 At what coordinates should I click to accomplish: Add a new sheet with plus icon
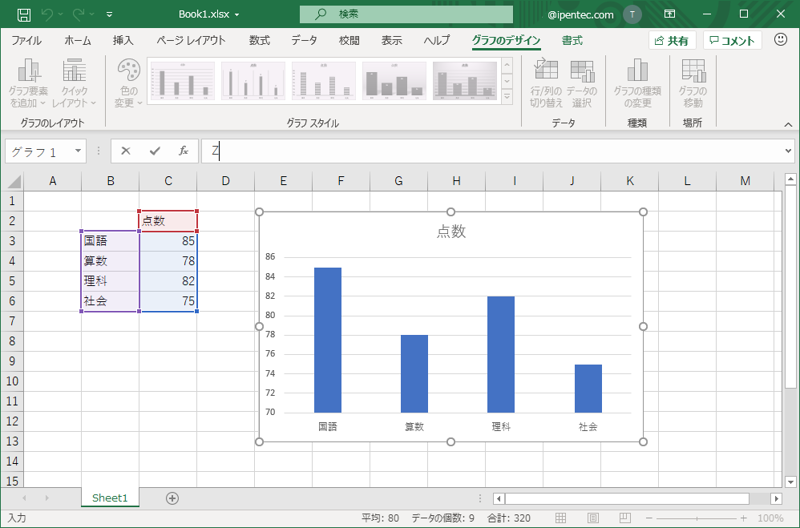[x=172, y=498]
